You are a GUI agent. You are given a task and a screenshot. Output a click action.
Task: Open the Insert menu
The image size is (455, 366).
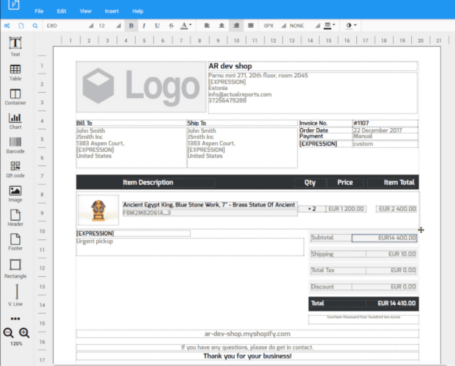pos(112,11)
